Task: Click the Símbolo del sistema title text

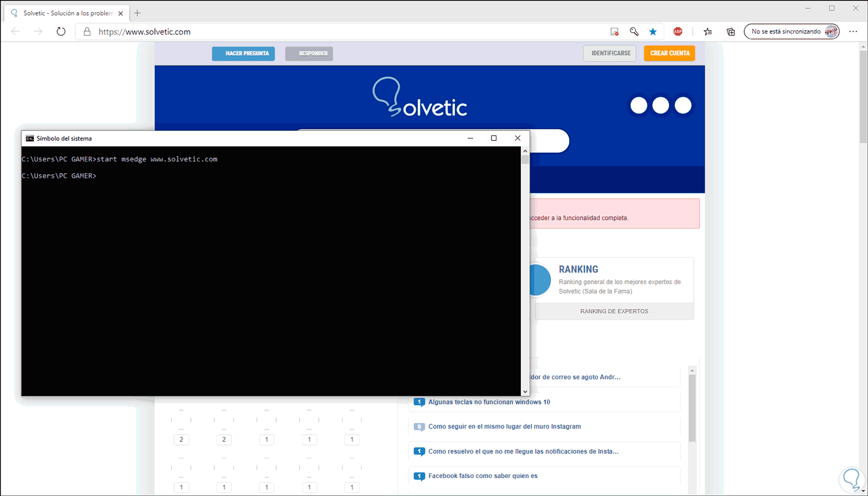Action: coord(64,139)
